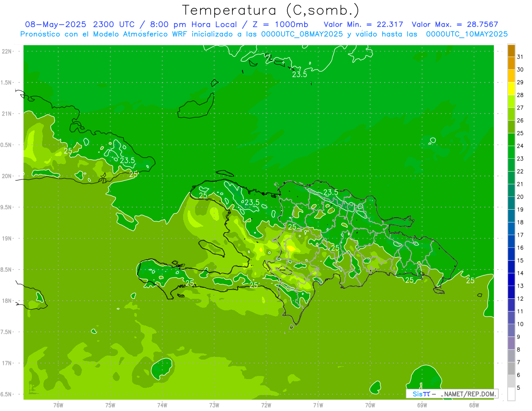The height and width of the screenshot is (411, 532).
Task: Select the date '08-May-2025' in header
Action: point(56,24)
